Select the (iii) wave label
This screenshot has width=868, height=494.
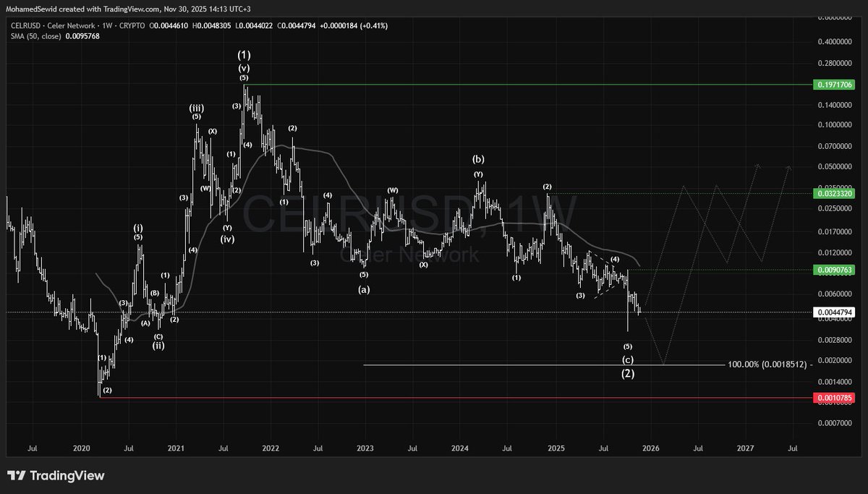pyautogui.click(x=197, y=107)
